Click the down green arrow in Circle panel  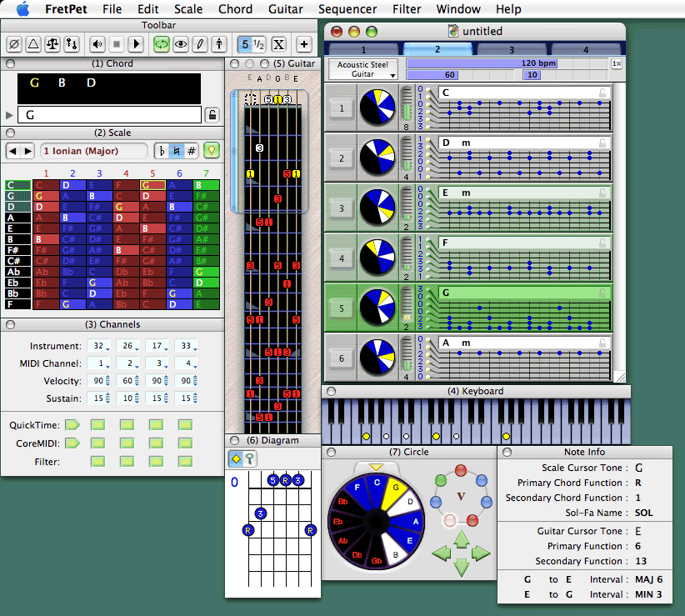click(462, 568)
